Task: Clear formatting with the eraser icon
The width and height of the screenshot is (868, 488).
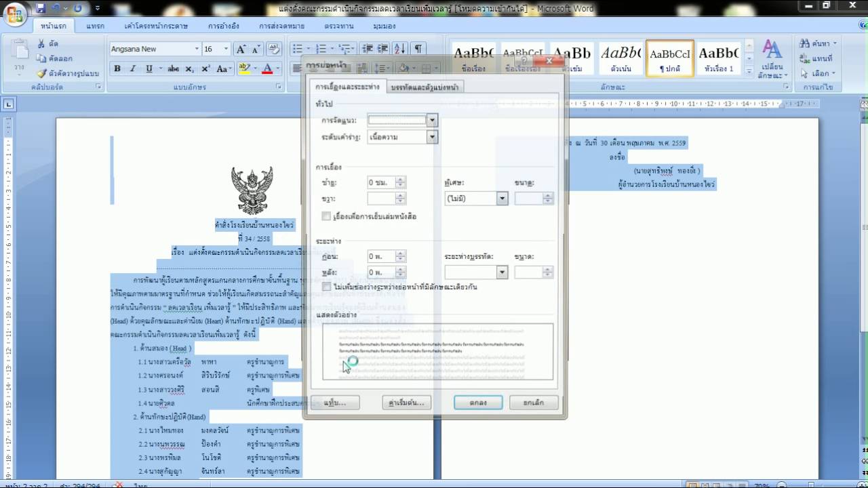Action: pyautogui.click(x=274, y=49)
